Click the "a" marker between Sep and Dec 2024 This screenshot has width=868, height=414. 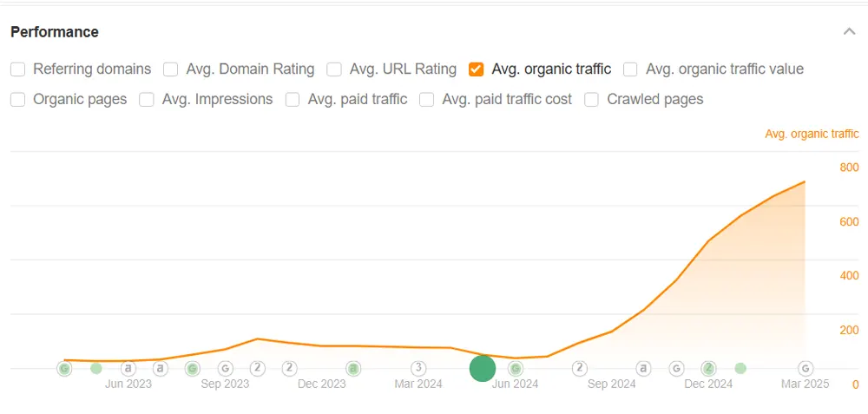644,368
